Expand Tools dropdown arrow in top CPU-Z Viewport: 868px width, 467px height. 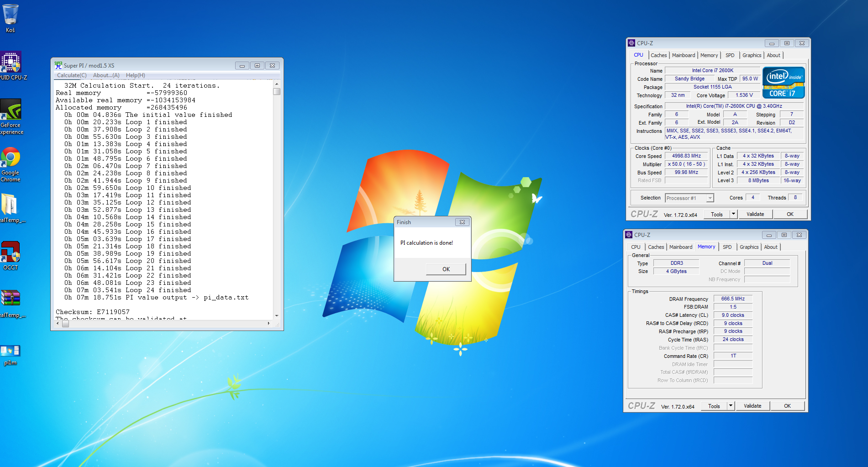tap(733, 214)
